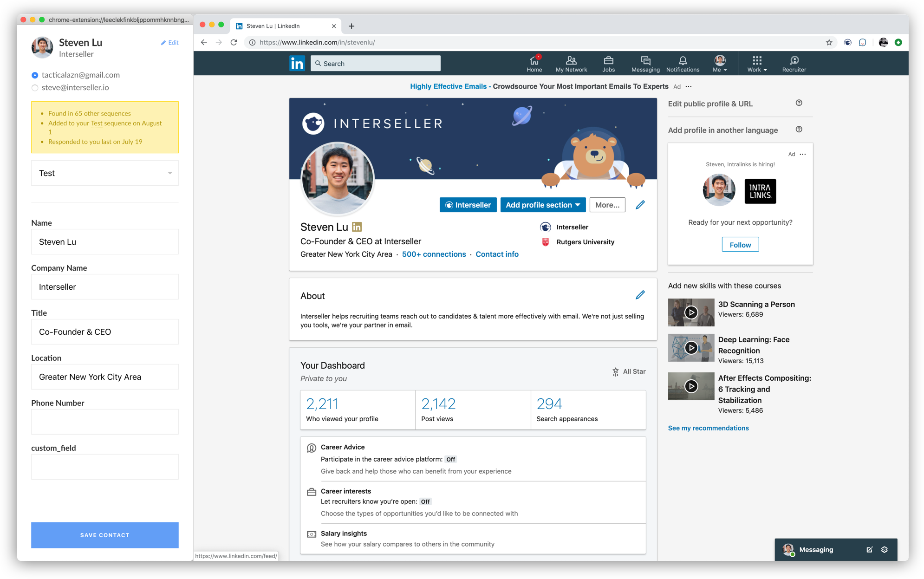Play Deep Learning Face Recognition course
This screenshot has width=924, height=579.
pyautogui.click(x=691, y=347)
